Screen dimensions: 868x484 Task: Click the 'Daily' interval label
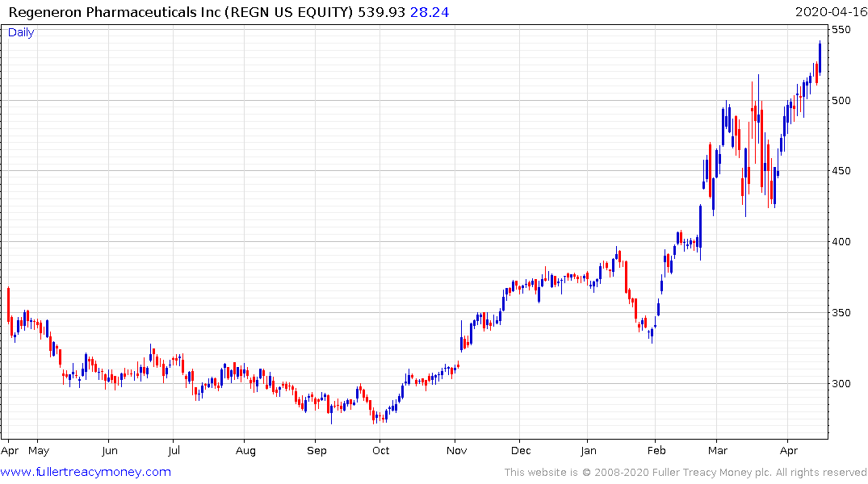click(x=21, y=32)
